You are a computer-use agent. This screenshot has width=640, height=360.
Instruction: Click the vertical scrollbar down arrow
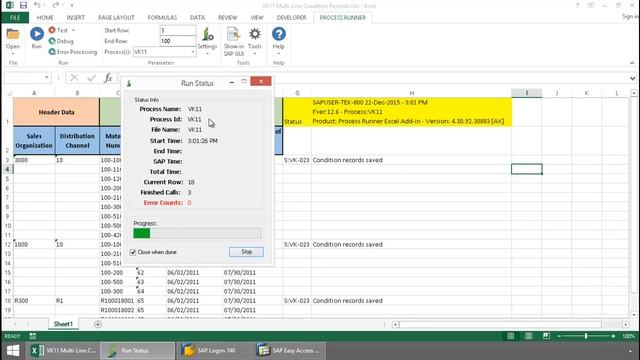click(634, 315)
